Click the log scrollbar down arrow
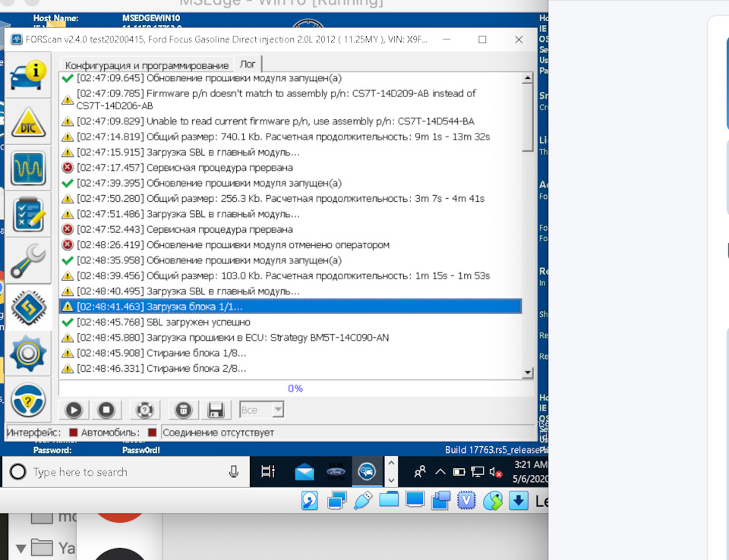This screenshot has height=560, width=729. point(527,373)
